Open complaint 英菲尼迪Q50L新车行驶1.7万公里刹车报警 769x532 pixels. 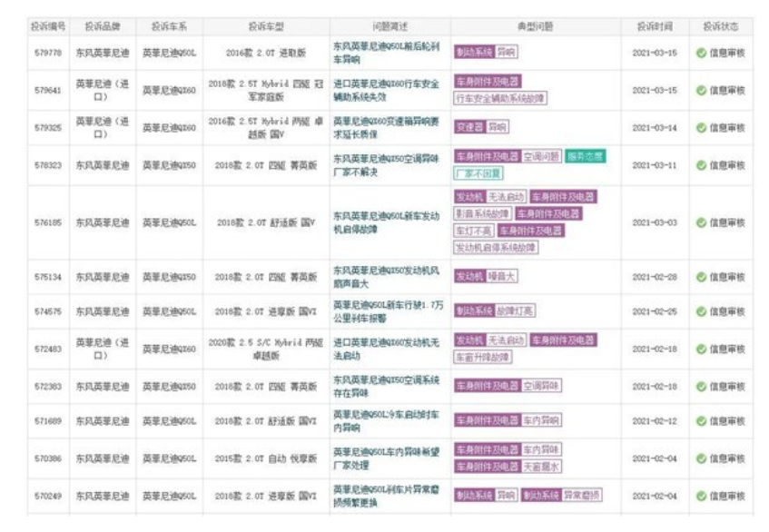click(x=388, y=311)
